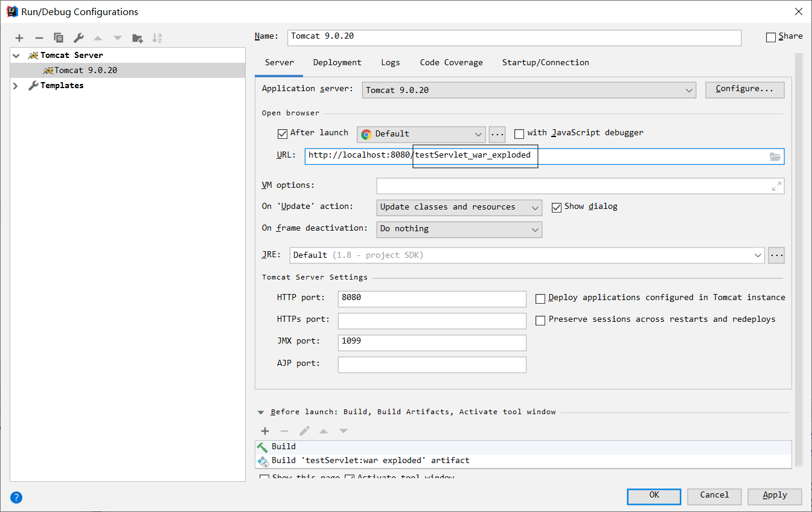Select Tomcat 9.0.20 configuration in tree
The image size is (812, 512).
pos(127,71)
